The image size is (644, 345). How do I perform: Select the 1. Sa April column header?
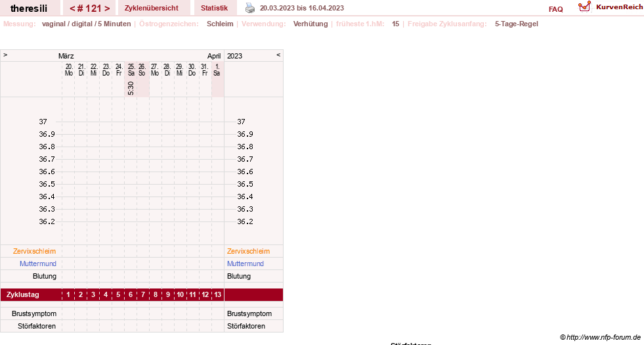tap(217, 70)
